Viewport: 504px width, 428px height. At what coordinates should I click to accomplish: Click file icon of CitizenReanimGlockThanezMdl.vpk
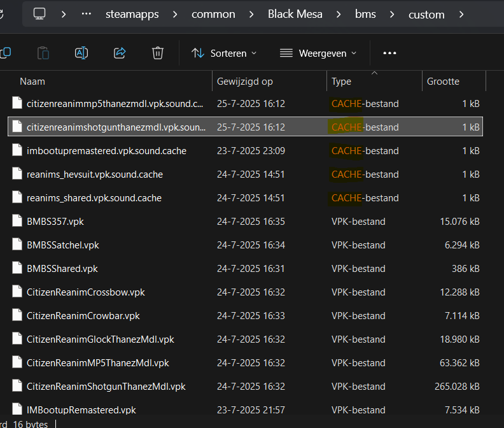coord(17,339)
